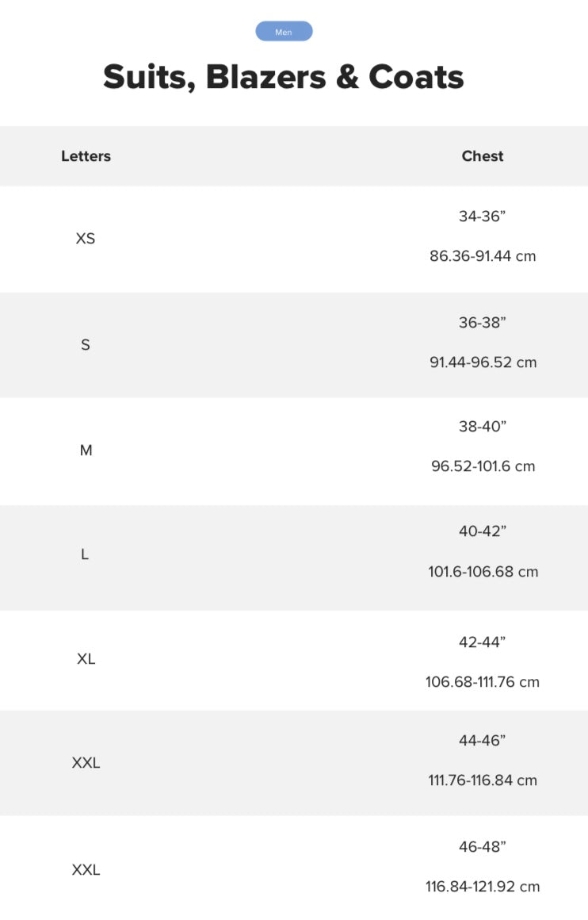Select the 96.52-101.6 cm chest value

click(x=483, y=466)
